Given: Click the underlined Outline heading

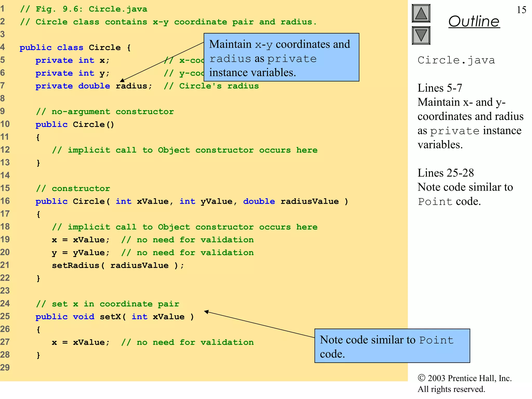Looking at the screenshot, I should [x=474, y=21].
